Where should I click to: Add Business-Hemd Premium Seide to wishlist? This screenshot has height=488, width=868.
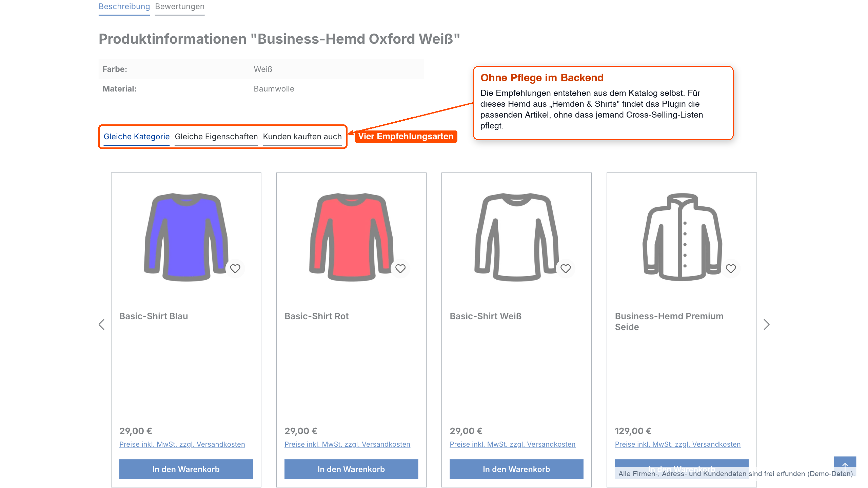click(x=730, y=268)
